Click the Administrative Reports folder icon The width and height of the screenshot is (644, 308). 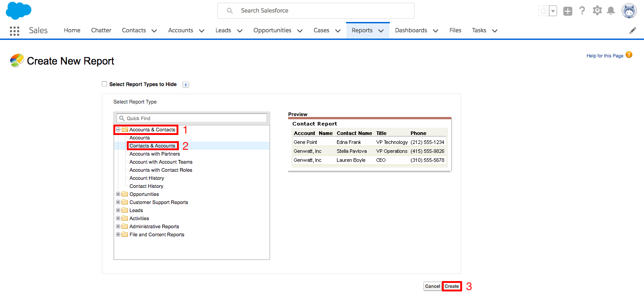pos(125,226)
